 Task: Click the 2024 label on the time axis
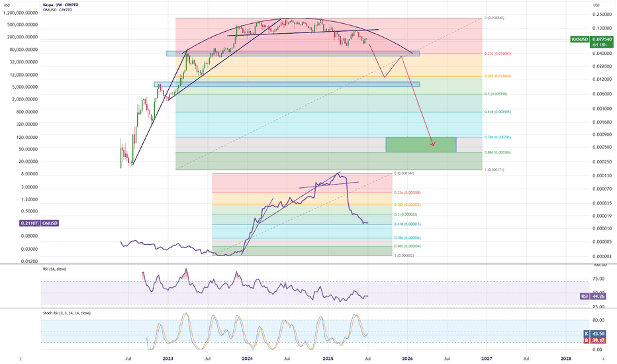(247, 358)
